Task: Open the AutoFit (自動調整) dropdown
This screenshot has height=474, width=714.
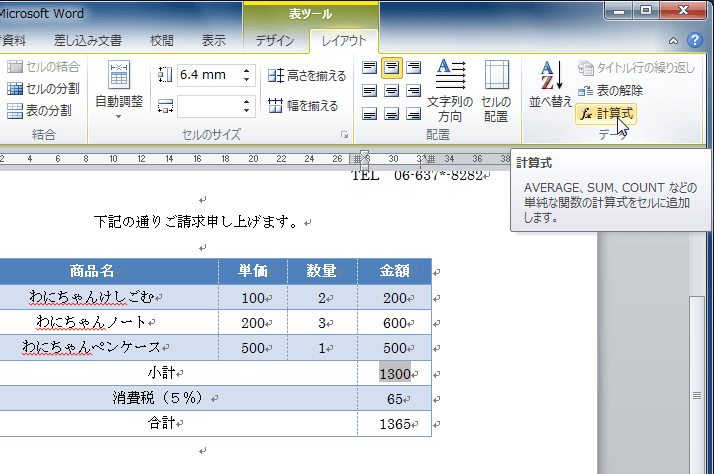Action: click(119, 90)
